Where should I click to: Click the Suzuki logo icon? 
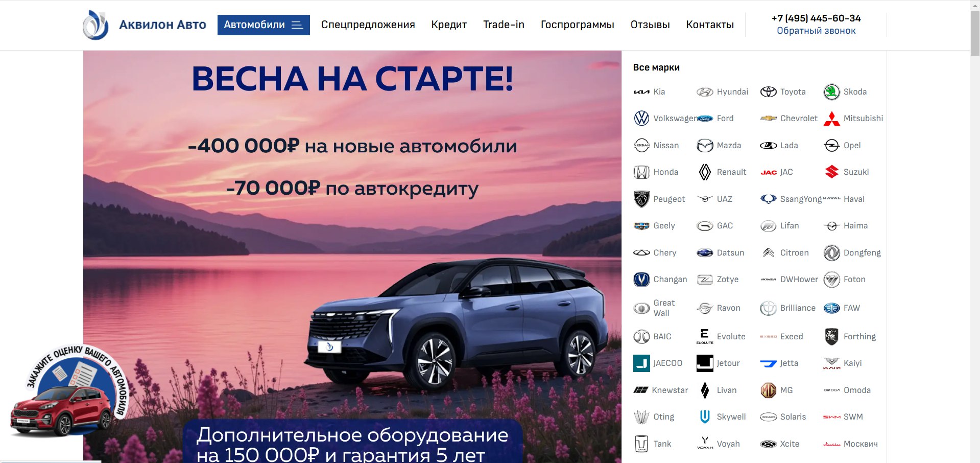click(831, 172)
